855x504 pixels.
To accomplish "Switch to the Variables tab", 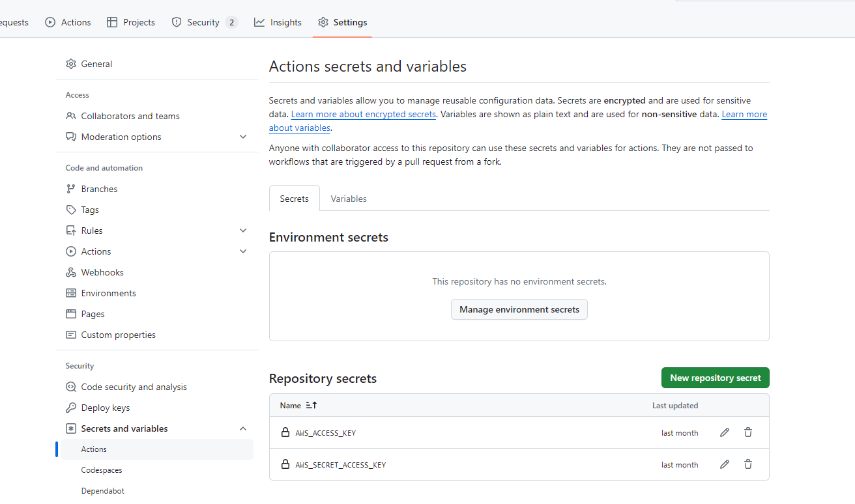I will pyautogui.click(x=349, y=199).
